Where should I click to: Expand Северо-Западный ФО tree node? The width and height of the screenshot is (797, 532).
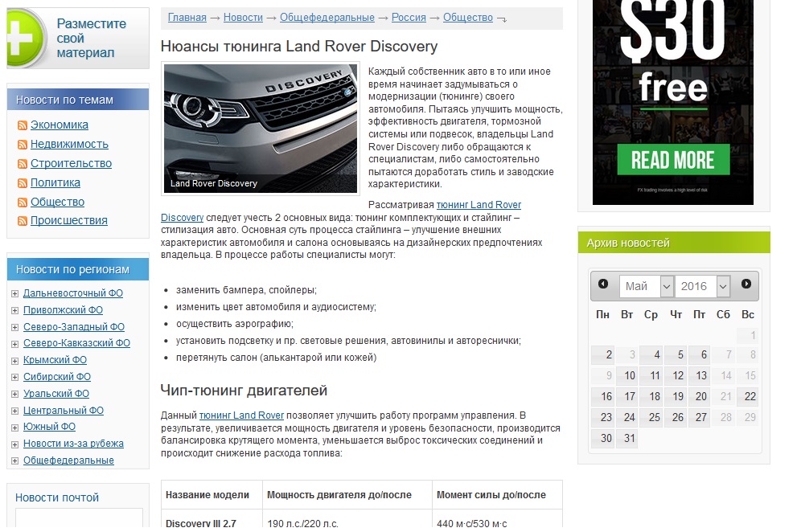pos(14,327)
